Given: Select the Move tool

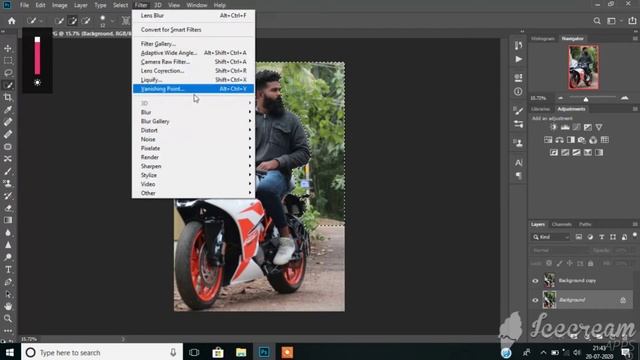Looking at the screenshot, I should coord(8,48).
